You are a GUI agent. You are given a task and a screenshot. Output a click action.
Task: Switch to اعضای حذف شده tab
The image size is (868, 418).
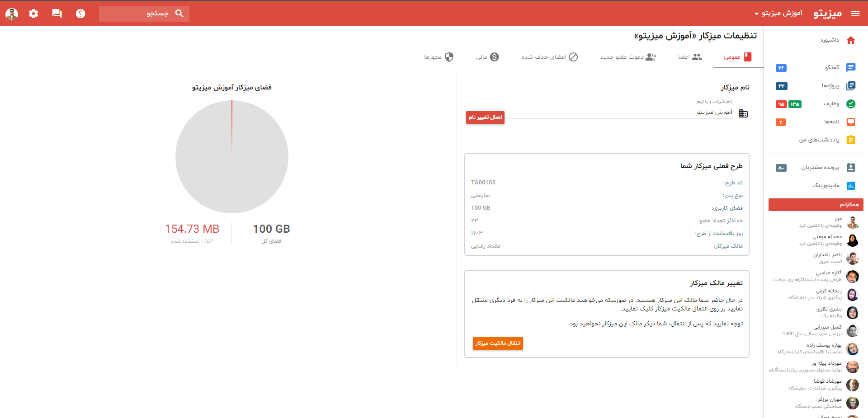(x=549, y=57)
